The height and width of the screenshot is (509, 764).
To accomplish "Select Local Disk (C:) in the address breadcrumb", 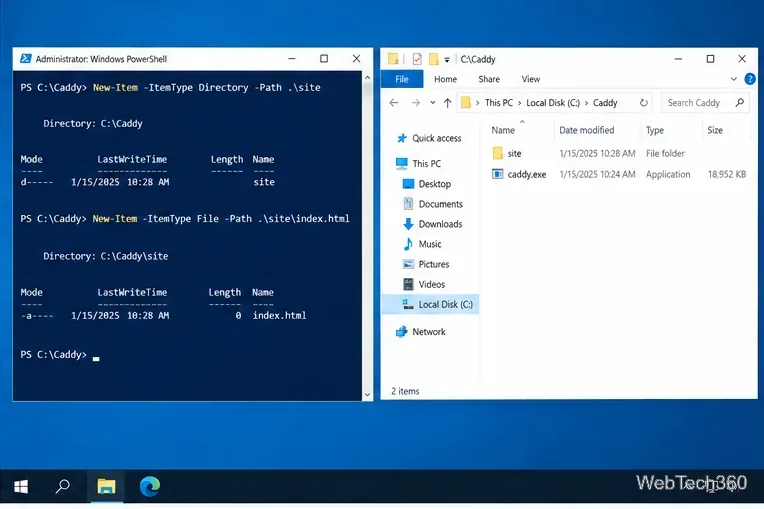I will click(x=553, y=103).
